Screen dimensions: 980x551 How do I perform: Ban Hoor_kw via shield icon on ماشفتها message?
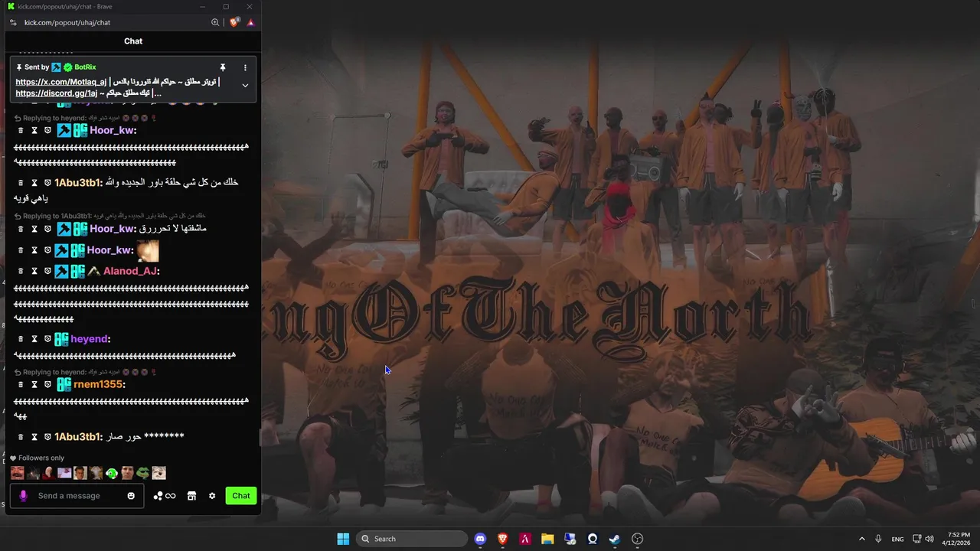coord(47,229)
